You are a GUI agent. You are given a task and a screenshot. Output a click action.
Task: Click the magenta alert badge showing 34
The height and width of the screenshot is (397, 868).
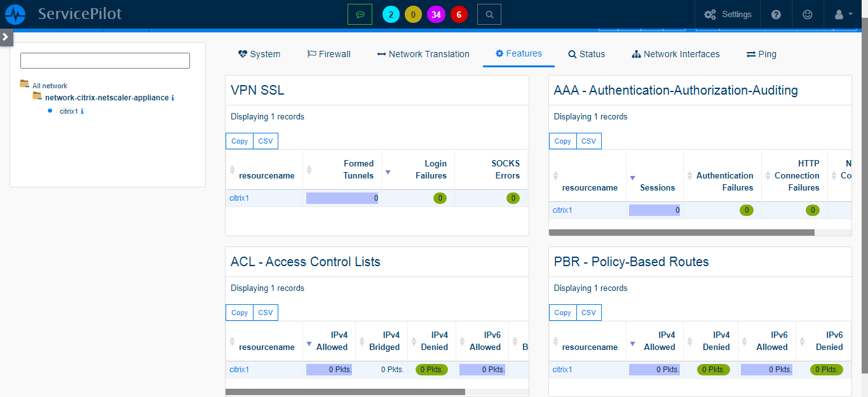point(436,14)
